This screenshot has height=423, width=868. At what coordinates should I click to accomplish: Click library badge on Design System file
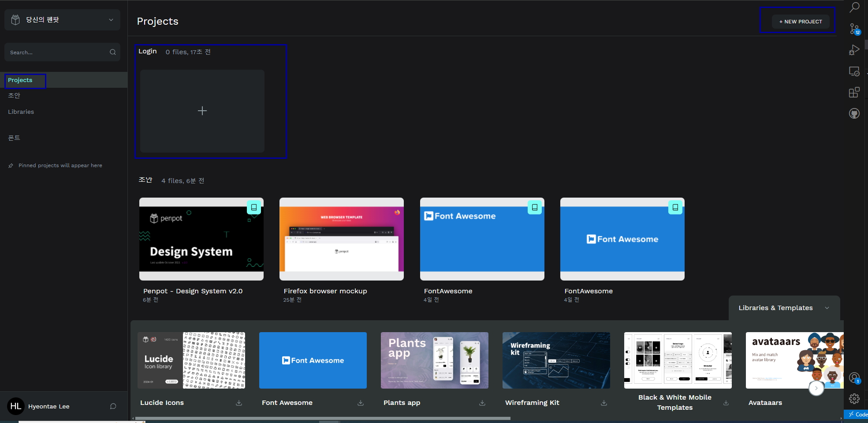tap(254, 207)
